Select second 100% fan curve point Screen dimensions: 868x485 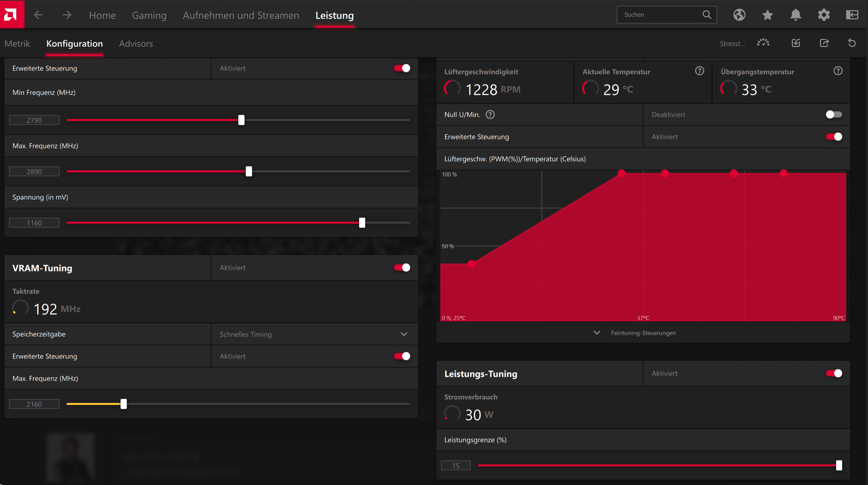pos(665,173)
